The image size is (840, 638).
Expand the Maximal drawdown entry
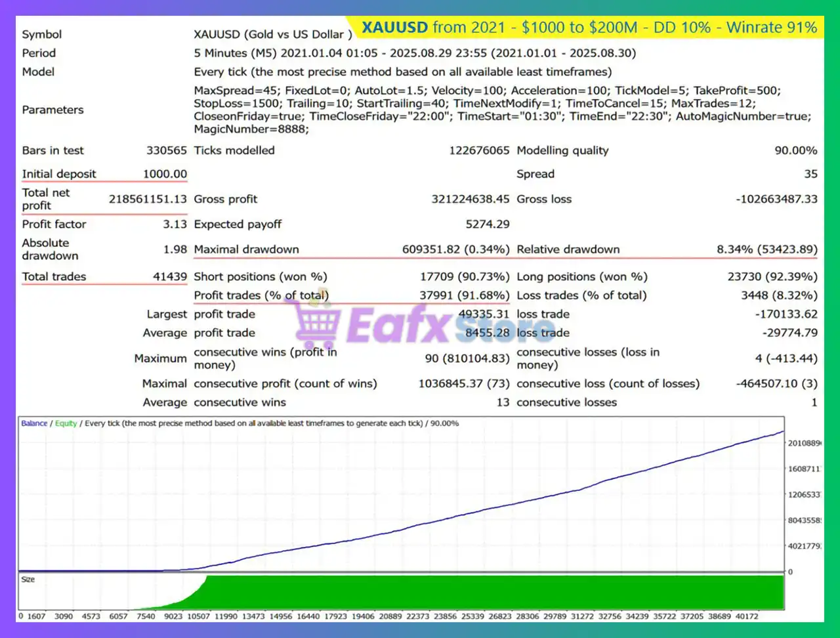pyautogui.click(x=246, y=249)
